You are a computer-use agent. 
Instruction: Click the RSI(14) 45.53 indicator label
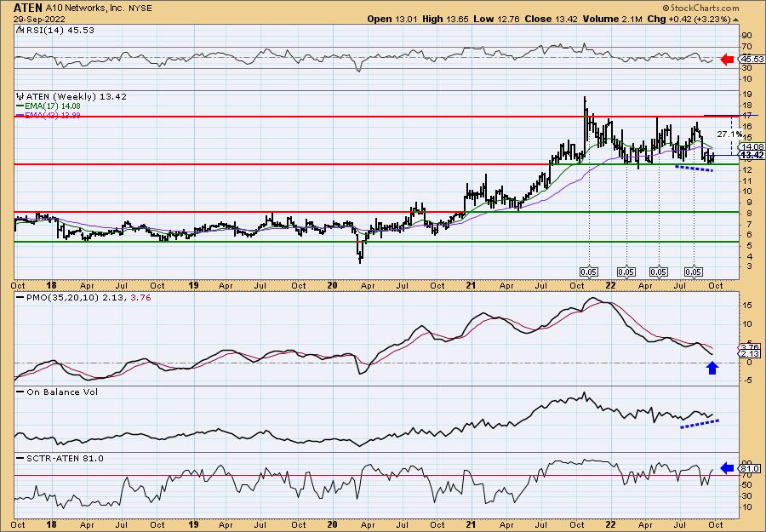click(59, 30)
